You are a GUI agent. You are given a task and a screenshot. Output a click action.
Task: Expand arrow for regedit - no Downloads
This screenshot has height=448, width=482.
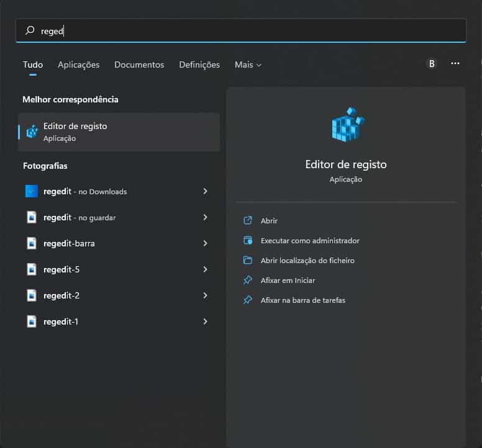tap(205, 192)
